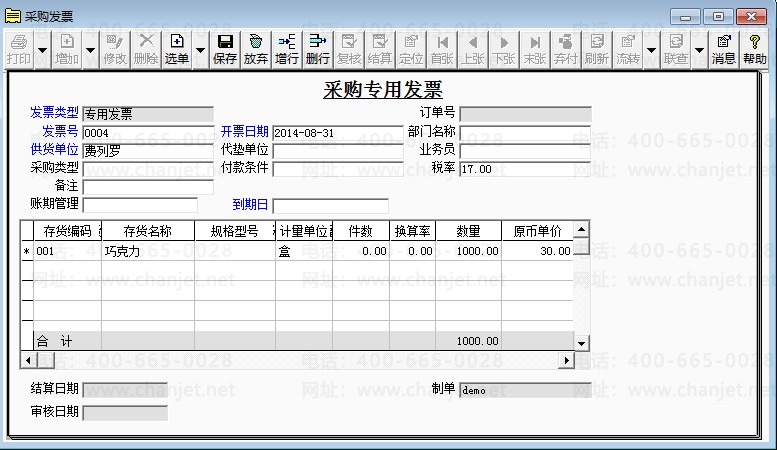Remove a row with 删行 icon
Screen dimensions: 777x450
(318, 50)
